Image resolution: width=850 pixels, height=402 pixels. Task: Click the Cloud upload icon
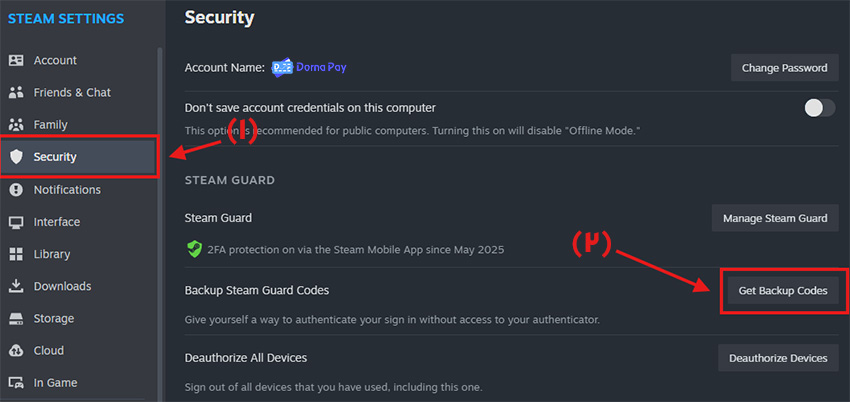coord(17,351)
